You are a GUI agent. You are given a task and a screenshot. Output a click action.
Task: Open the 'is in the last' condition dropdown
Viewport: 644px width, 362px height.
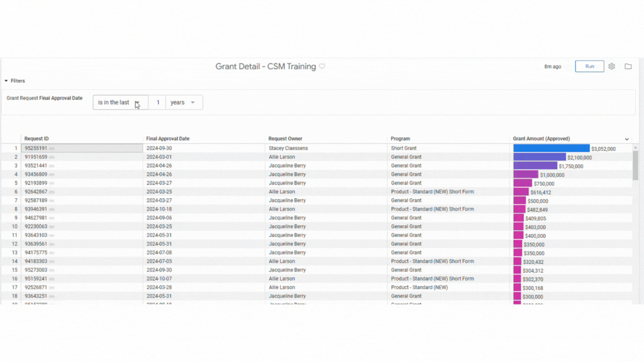(120, 102)
